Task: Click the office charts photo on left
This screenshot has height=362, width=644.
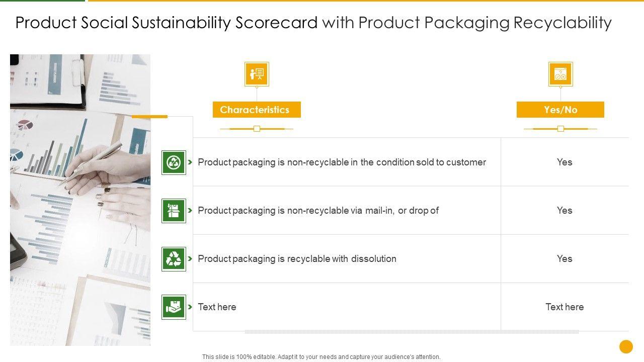Action: click(x=80, y=200)
